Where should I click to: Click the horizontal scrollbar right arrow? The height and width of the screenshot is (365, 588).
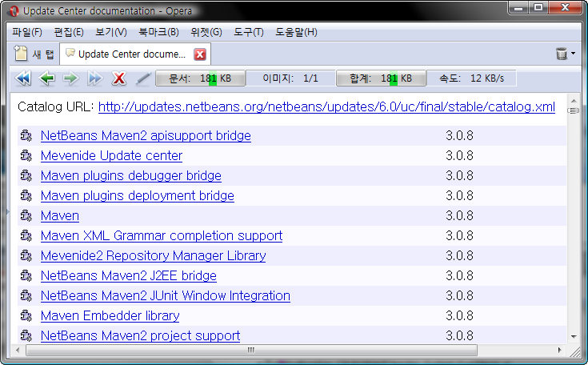tap(559, 350)
